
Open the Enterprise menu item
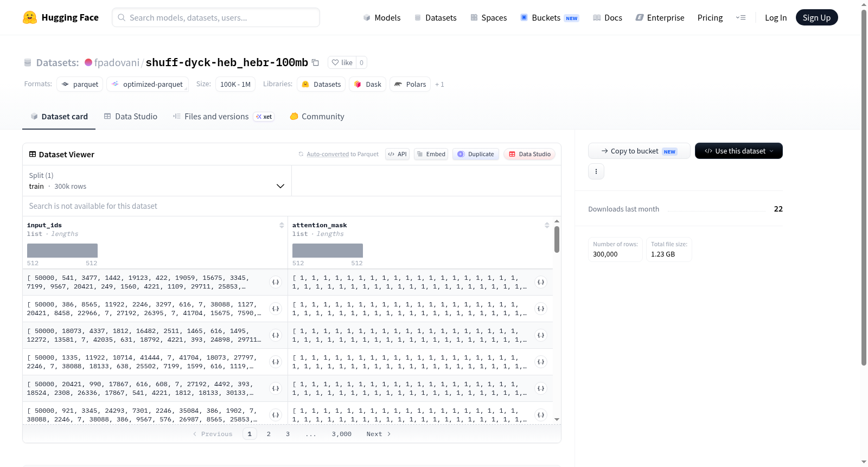(660, 17)
